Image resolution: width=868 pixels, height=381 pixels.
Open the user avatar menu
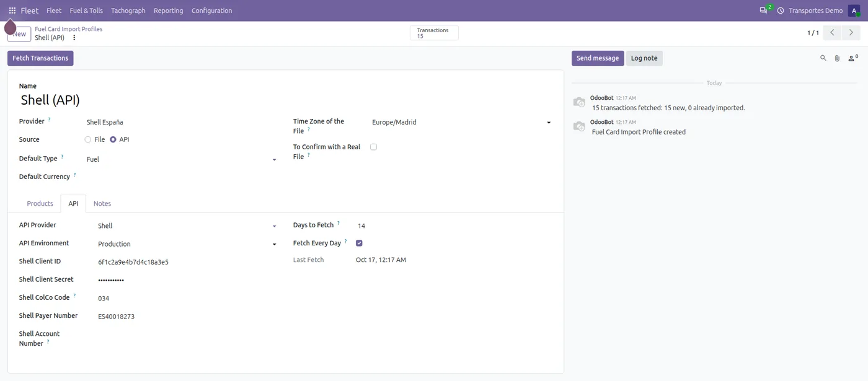tap(854, 11)
